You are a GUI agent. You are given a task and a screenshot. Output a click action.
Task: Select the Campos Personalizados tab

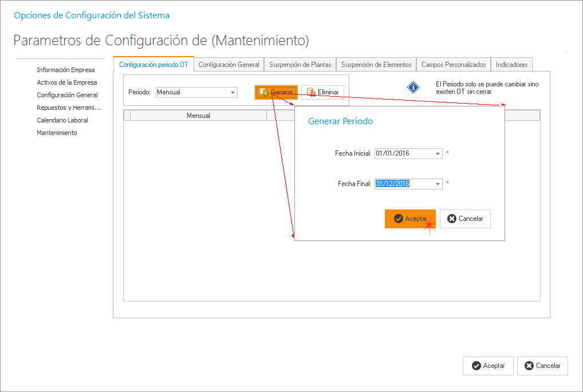(x=454, y=65)
